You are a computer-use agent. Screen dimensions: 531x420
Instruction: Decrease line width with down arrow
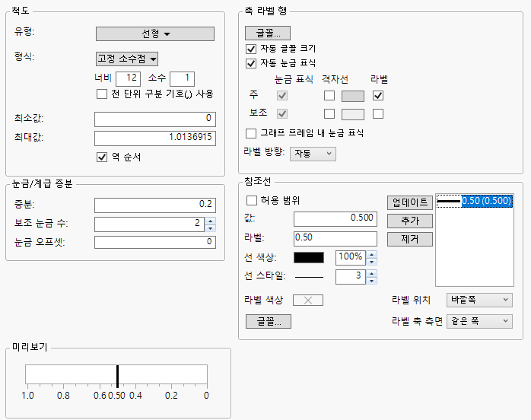click(x=372, y=281)
